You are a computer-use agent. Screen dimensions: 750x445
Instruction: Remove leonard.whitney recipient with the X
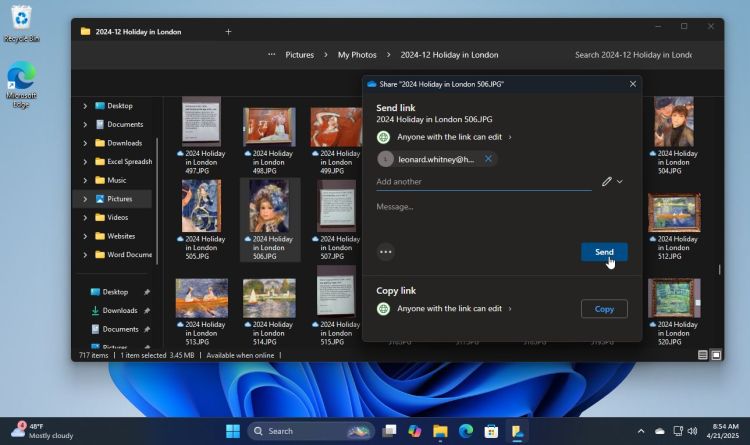click(488, 159)
